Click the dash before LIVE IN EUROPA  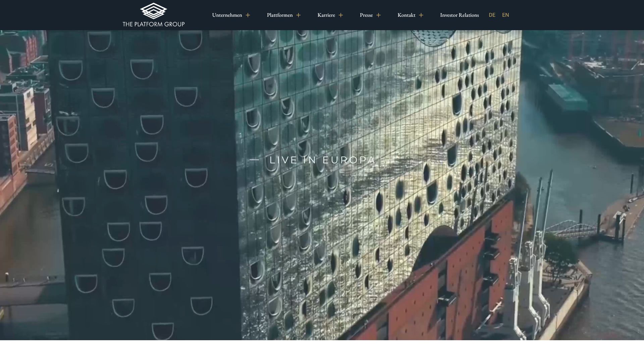pos(254,160)
